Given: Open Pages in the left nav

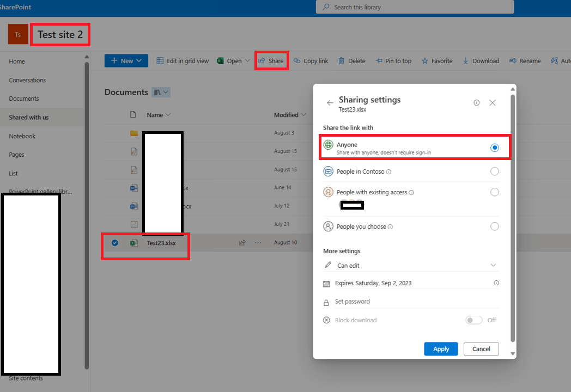Looking at the screenshot, I should 16,155.
